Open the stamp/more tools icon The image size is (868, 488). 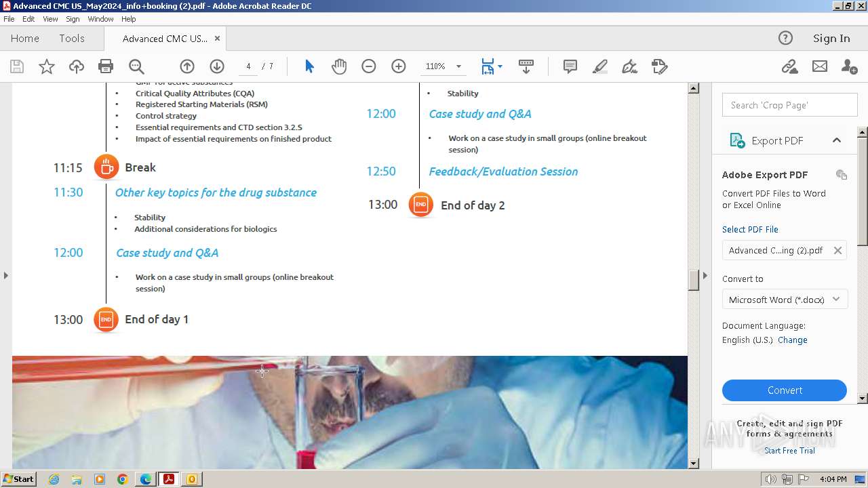[660, 66]
